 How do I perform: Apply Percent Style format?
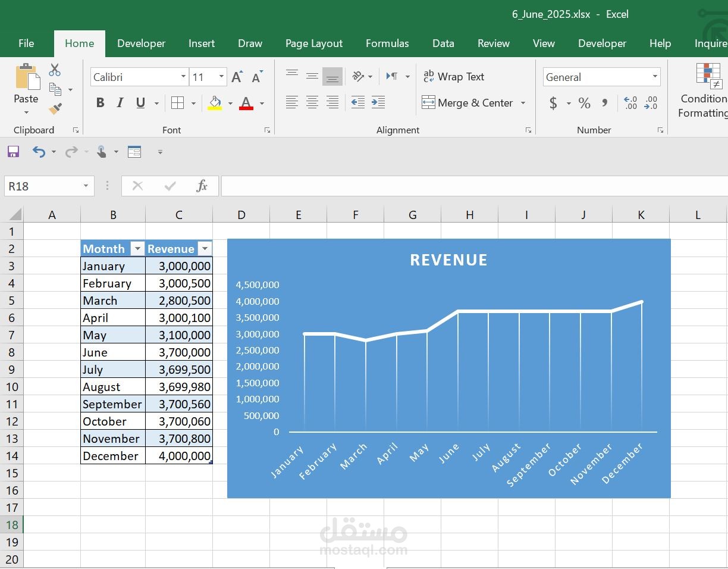click(x=584, y=104)
